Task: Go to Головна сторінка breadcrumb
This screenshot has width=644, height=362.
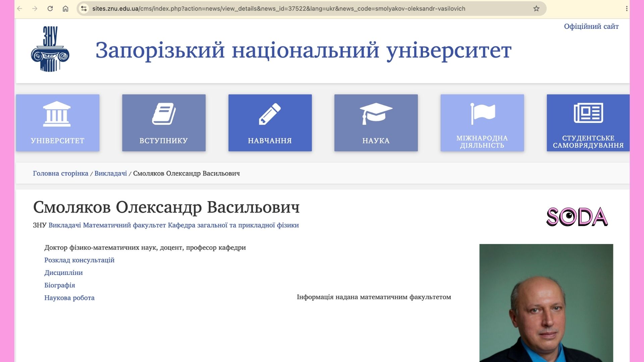Action: tap(60, 173)
